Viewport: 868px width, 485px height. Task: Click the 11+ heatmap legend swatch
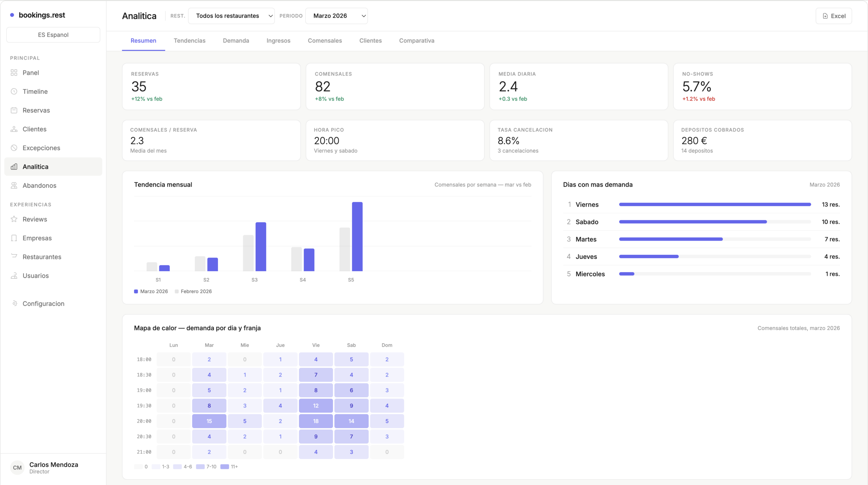click(224, 467)
